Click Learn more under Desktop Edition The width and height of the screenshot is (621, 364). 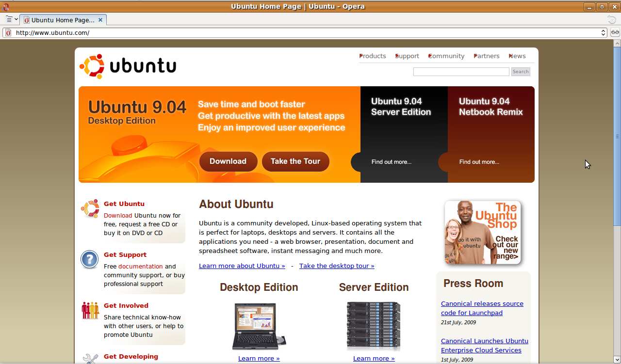pyautogui.click(x=259, y=359)
